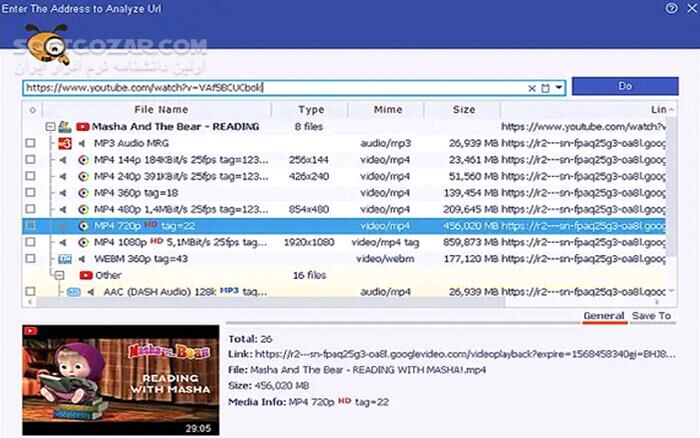Click the AAC audio file type icon

click(74, 292)
